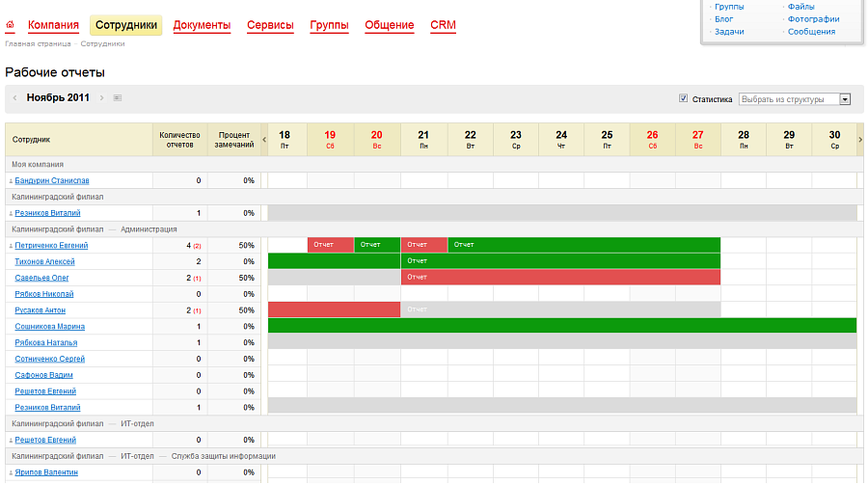The image size is (868, 484).
Task: Open the CRM menu
Action: click(x=443, y=25)
